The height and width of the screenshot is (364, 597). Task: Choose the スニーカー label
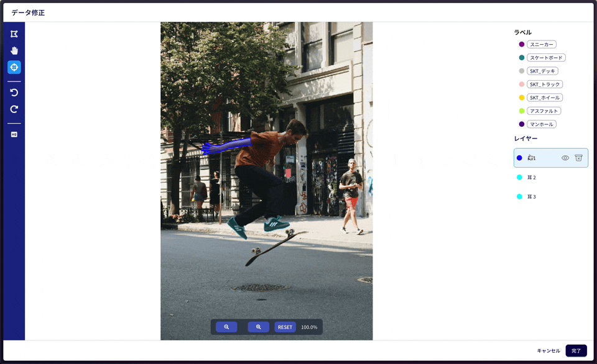(541, 44)
